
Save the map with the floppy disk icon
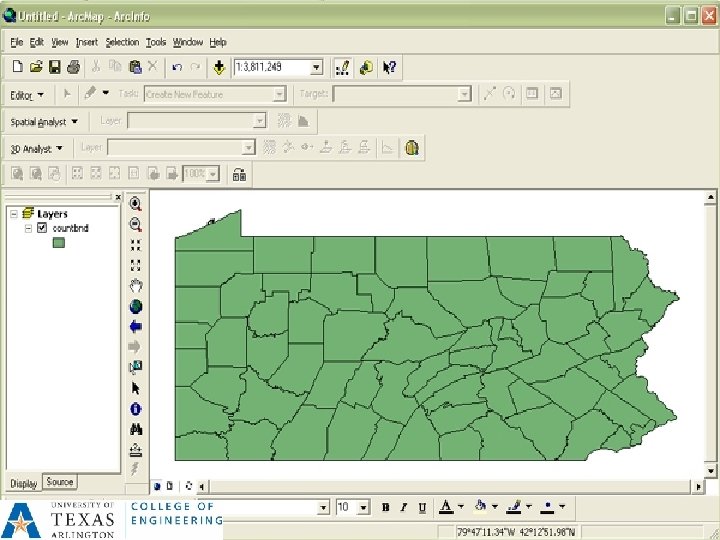coord(55,67)
